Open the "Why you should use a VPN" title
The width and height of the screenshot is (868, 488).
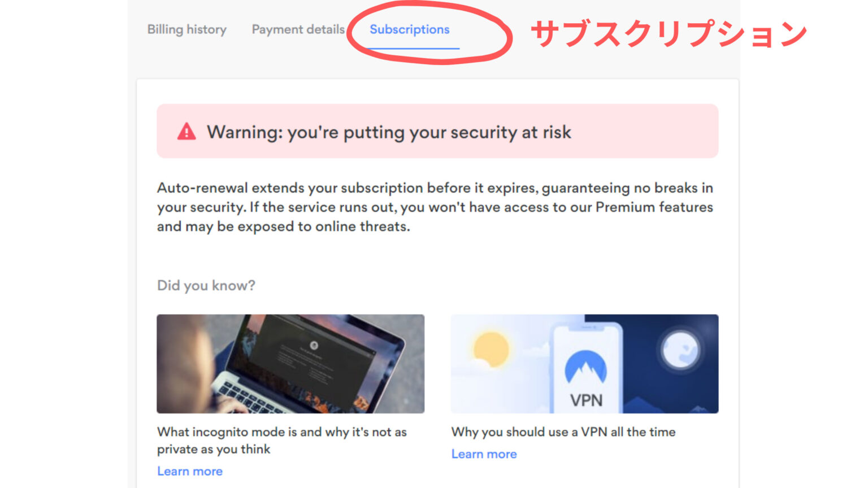[x=563, y=432]
